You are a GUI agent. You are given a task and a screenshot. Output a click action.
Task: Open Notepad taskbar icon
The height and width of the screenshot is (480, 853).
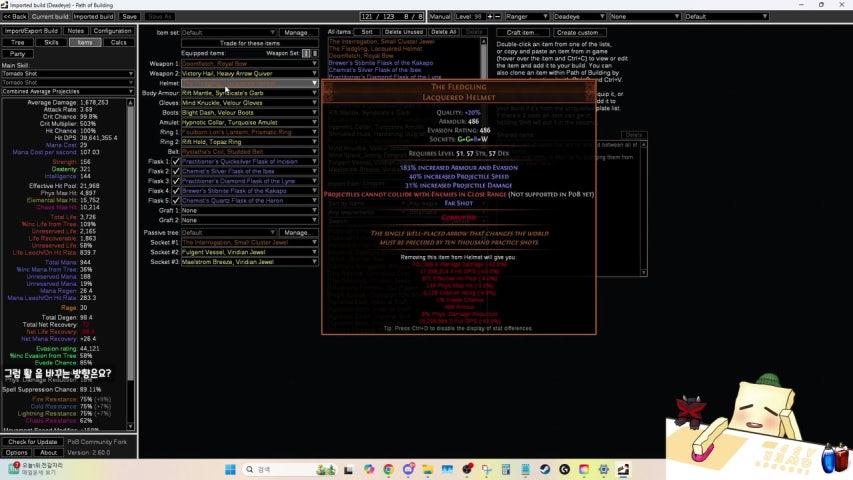526,469
